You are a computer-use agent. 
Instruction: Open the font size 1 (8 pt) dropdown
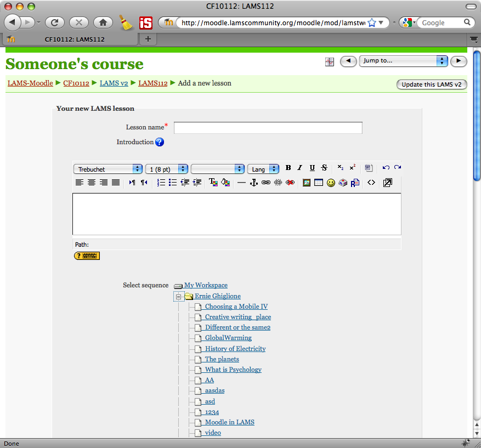pyautogui.click(x=167, y=169)
